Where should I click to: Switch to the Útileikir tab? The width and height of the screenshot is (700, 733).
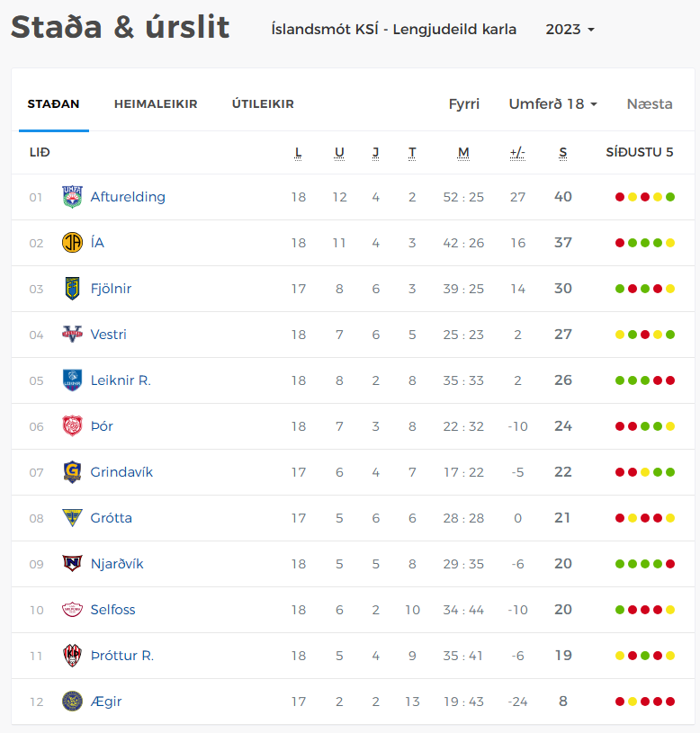263,103
